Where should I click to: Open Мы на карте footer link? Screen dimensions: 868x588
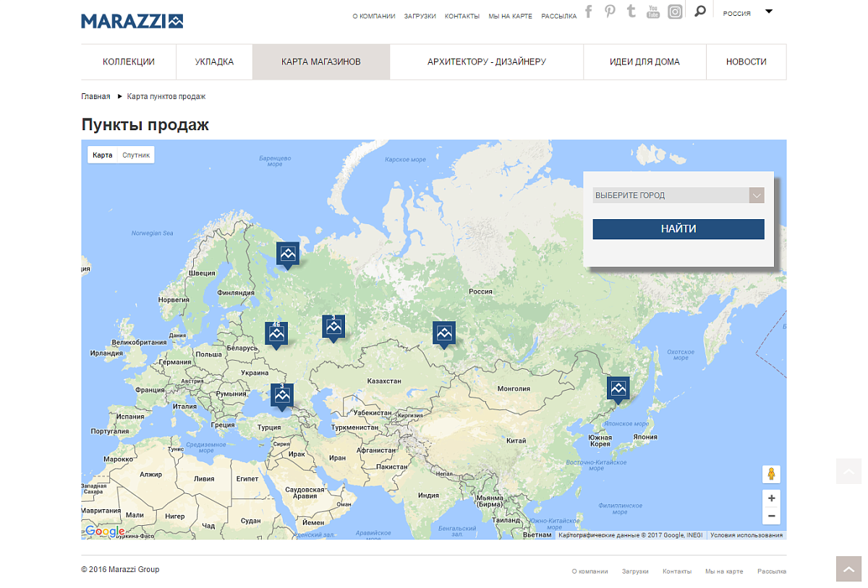pos(724,571)
